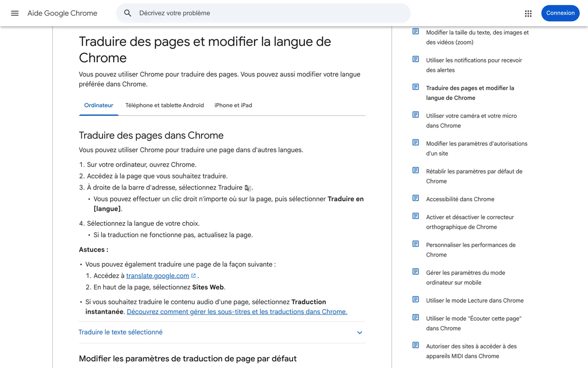This screenshot has height=368, width=588.
Task: Click article icon beside 'Modifier les paramètres d'autorisations'
Action: pos(416,143)
